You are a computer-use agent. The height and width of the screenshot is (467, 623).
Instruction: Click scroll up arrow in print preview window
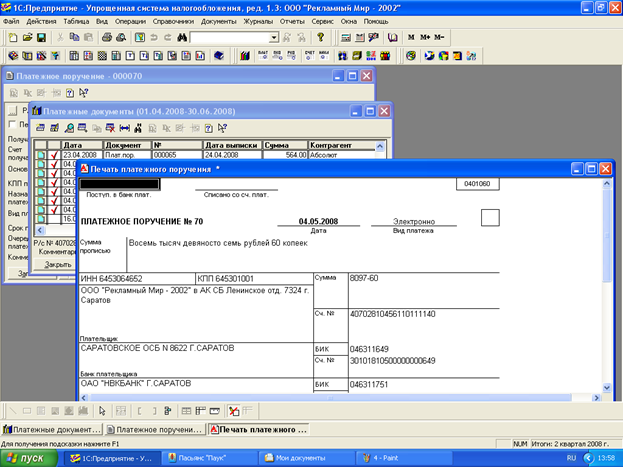coord(607,184)
